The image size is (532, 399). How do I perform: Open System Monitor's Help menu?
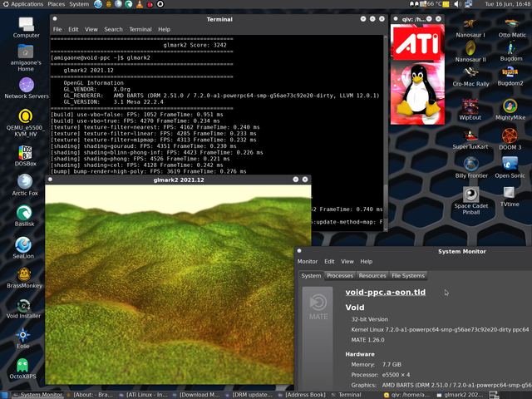click(x=366, y=262)
